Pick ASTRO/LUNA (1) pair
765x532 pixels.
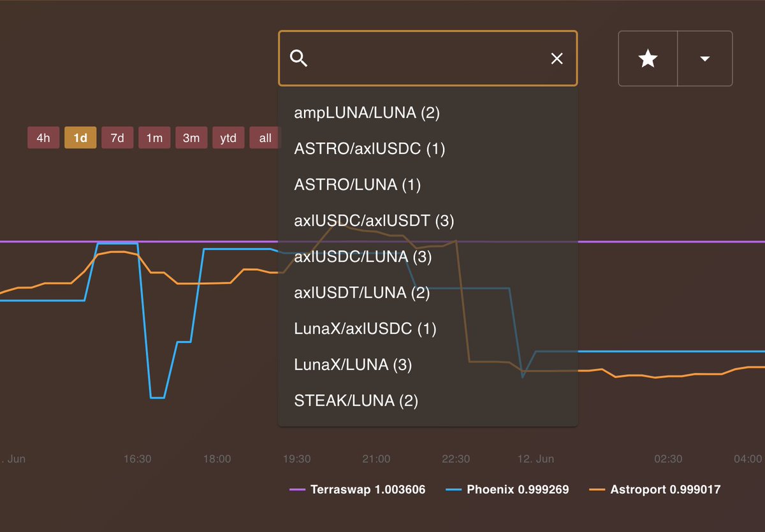pos(428,185)
